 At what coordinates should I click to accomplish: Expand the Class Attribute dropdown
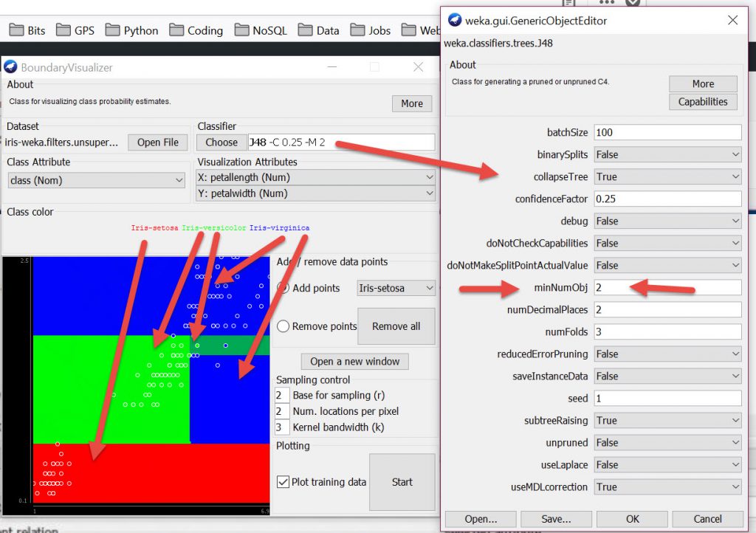click(x=97, y=180)
